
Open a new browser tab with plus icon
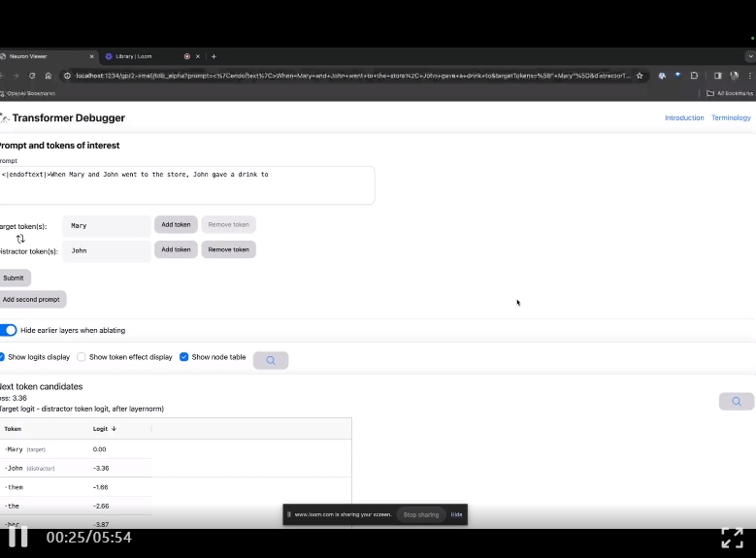point(214,56)
